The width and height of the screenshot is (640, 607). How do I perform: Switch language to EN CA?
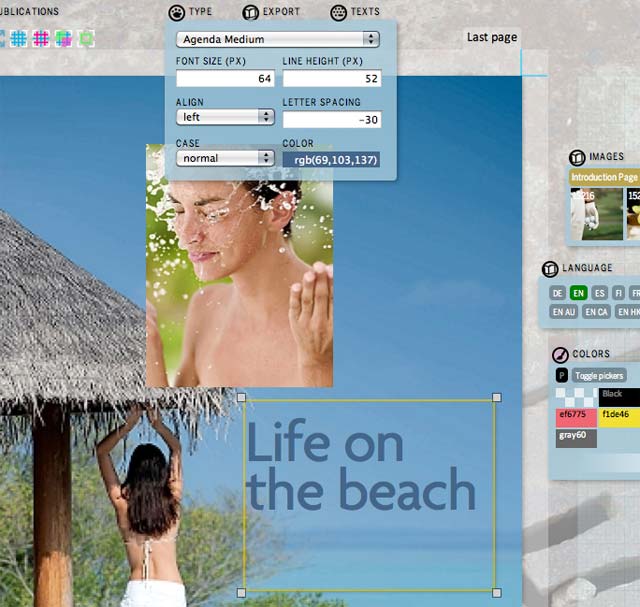pos(596,312)
